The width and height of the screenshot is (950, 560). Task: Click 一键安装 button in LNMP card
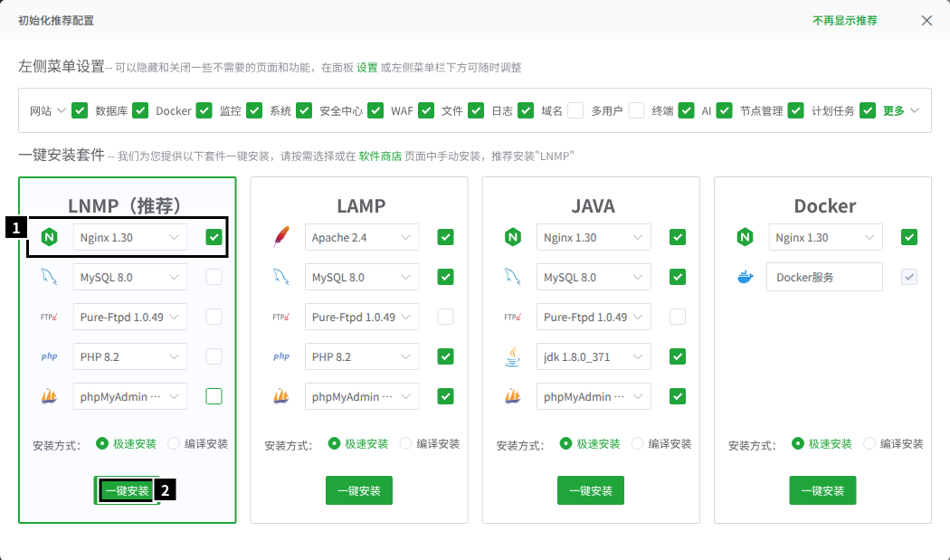pyautogui.click(x=128, y=490)
